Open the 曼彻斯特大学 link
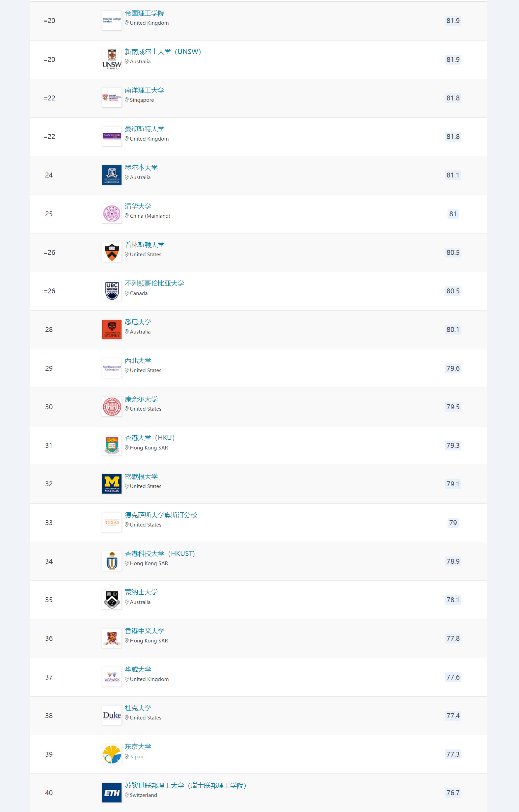 coord(144,129)
